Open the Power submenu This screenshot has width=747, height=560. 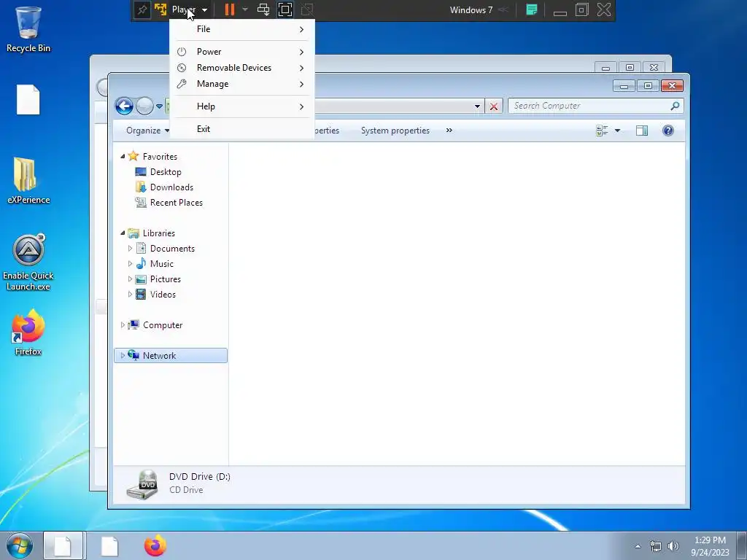click(242, 52)
